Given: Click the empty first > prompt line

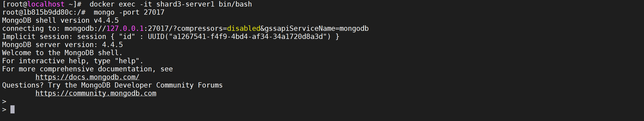Looking at the screenshot, I should pyautogui.click(x=4, y=101).
